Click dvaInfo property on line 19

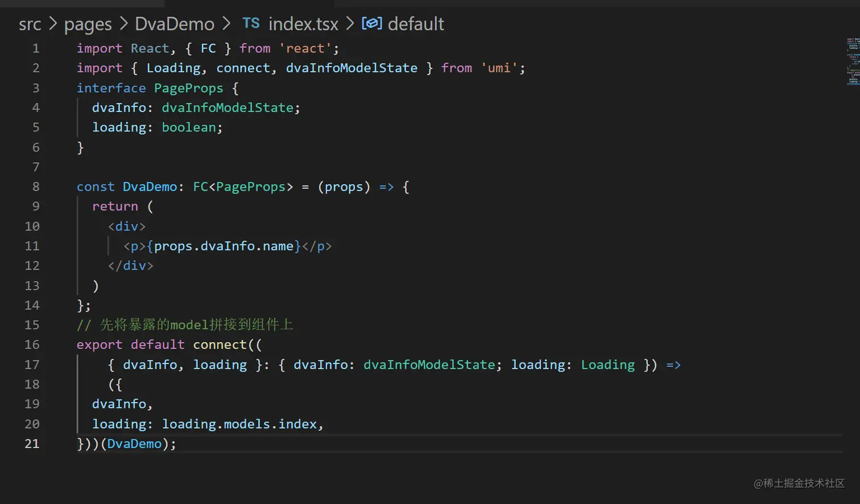[119, 404]
